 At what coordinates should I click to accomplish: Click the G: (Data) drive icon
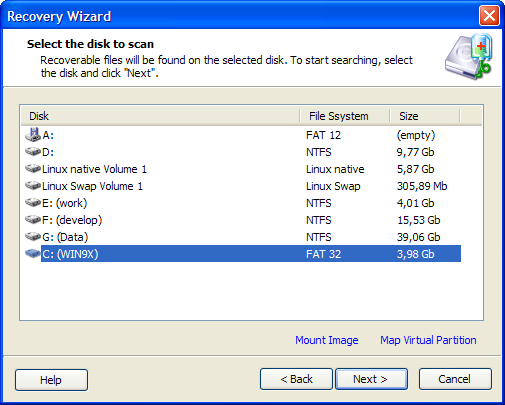pos(33,237)
